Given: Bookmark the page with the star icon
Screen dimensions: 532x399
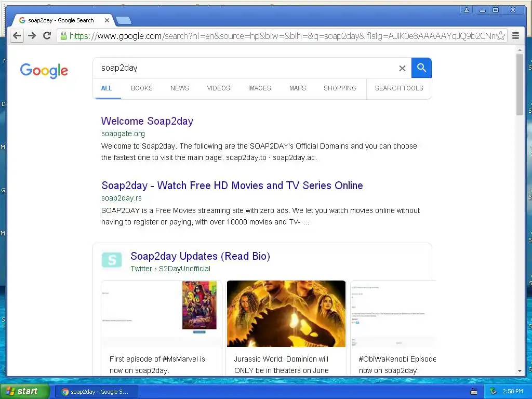Looking at the screenshot, I should point(500,36).
